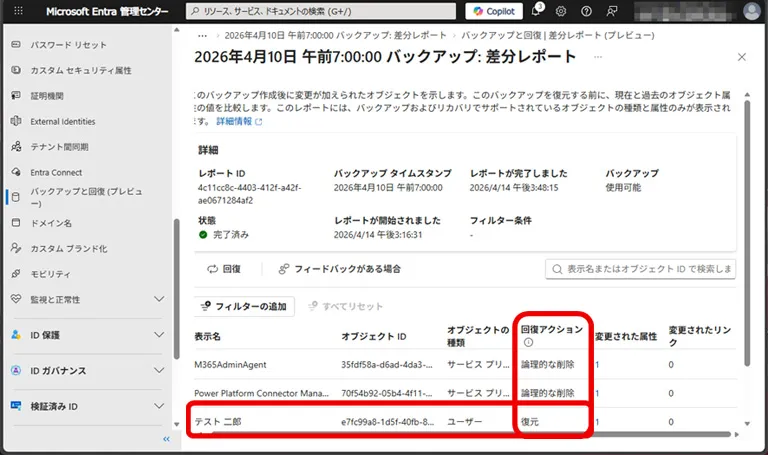Screen dimensions: 768x455
Task: Open External Identities in sidebar
Action: pos(63,121)
